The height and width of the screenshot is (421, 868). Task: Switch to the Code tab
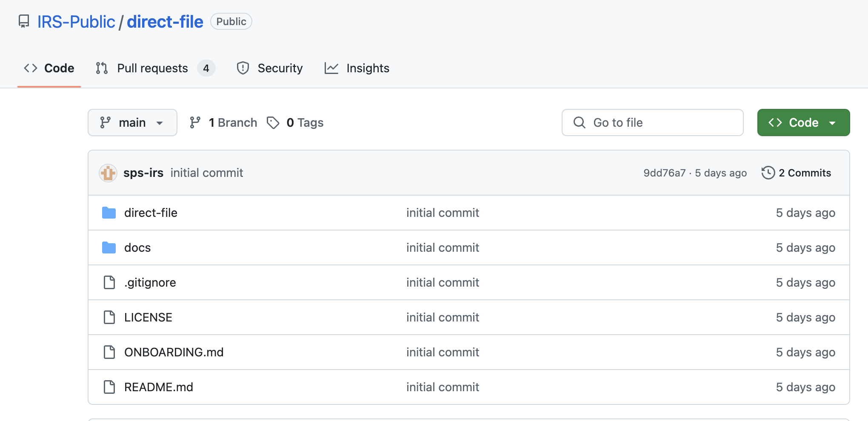pos(49,68)
